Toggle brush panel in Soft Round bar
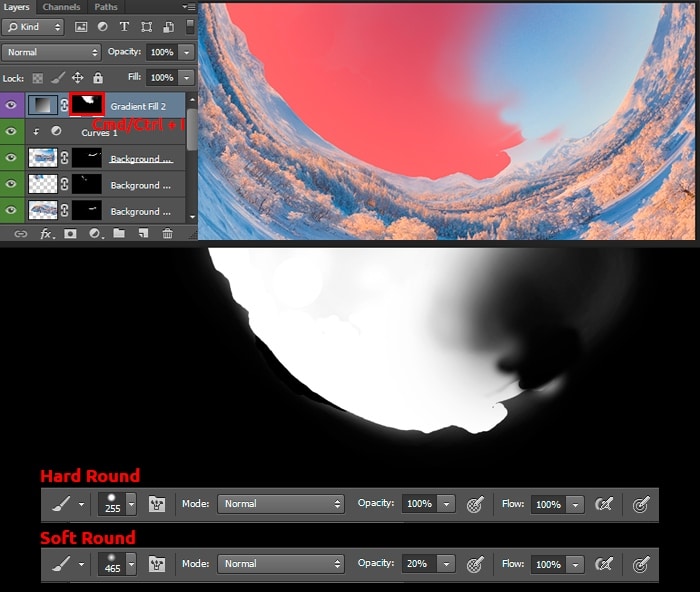 pos(157,564)
